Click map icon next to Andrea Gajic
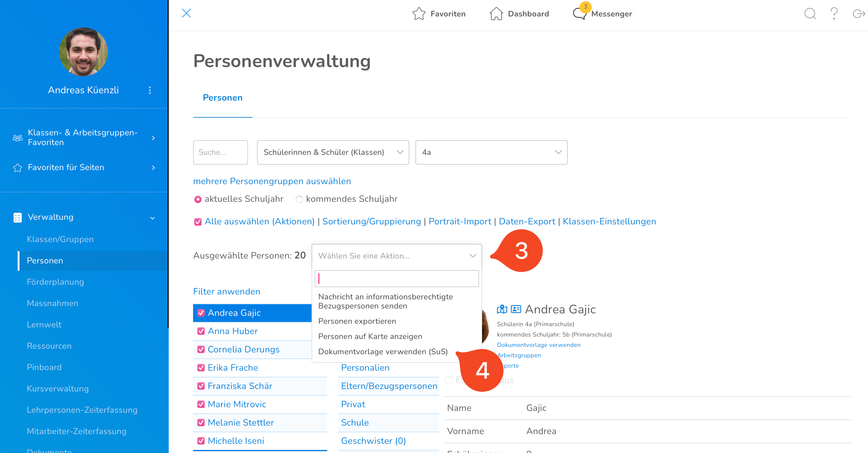This screenshot has height=453, width=868. (502, 309)
